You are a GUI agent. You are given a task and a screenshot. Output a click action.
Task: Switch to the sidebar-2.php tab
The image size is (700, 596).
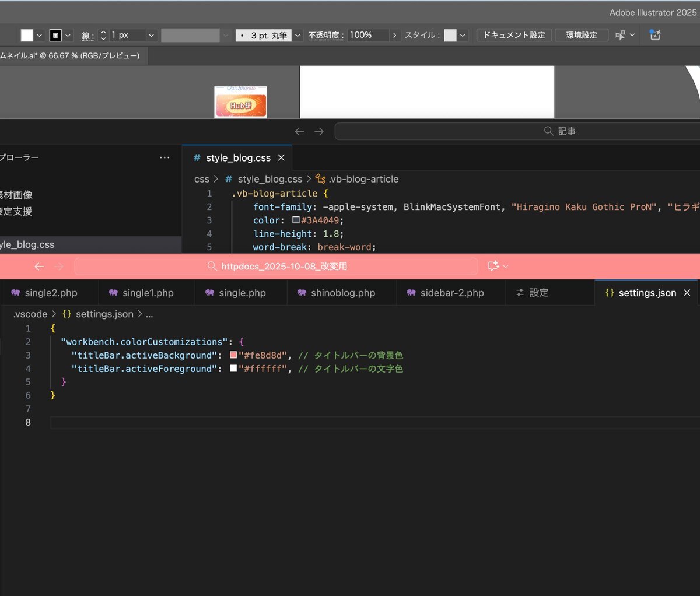click(452, 293)
